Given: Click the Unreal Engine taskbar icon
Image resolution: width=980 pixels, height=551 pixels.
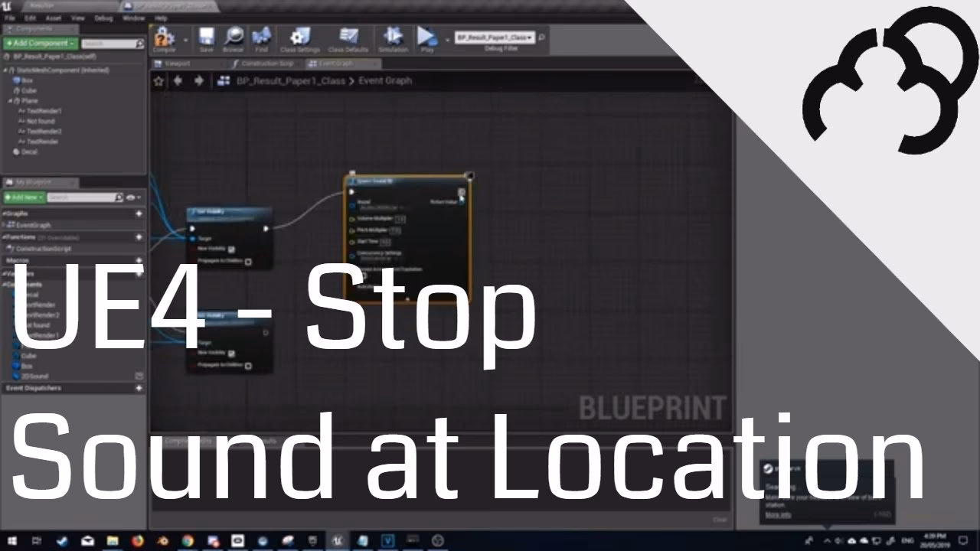Looking at the screenshot, I should [338, 541].
